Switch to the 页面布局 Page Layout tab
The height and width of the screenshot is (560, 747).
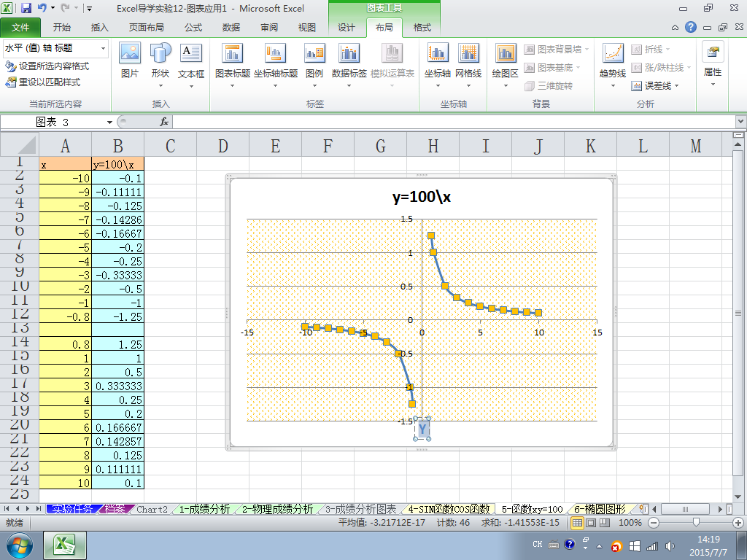(146, 28)
